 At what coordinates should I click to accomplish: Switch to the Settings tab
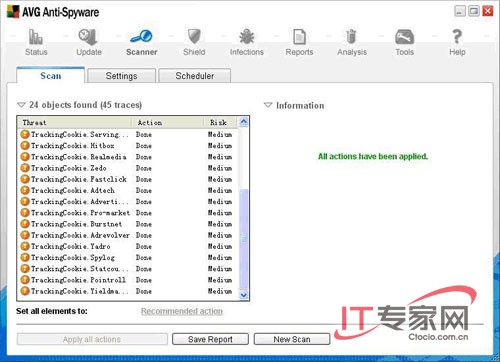click(121, 76)
